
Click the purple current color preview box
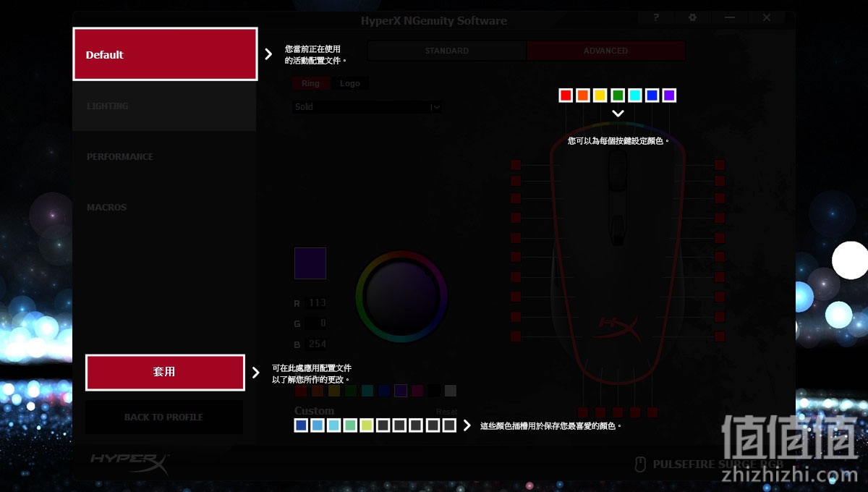pyautogui.click(x=310, y=263)
